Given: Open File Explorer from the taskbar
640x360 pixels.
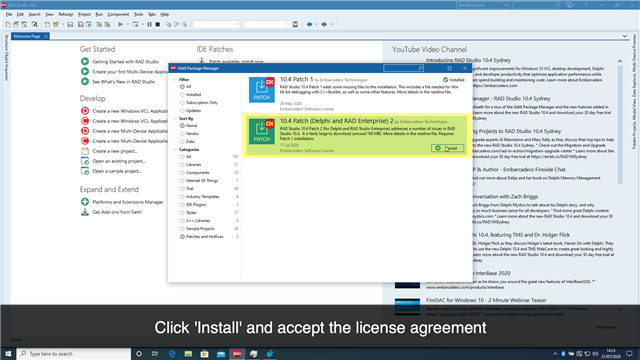Looking at the screenshot, I should [188, 353].
